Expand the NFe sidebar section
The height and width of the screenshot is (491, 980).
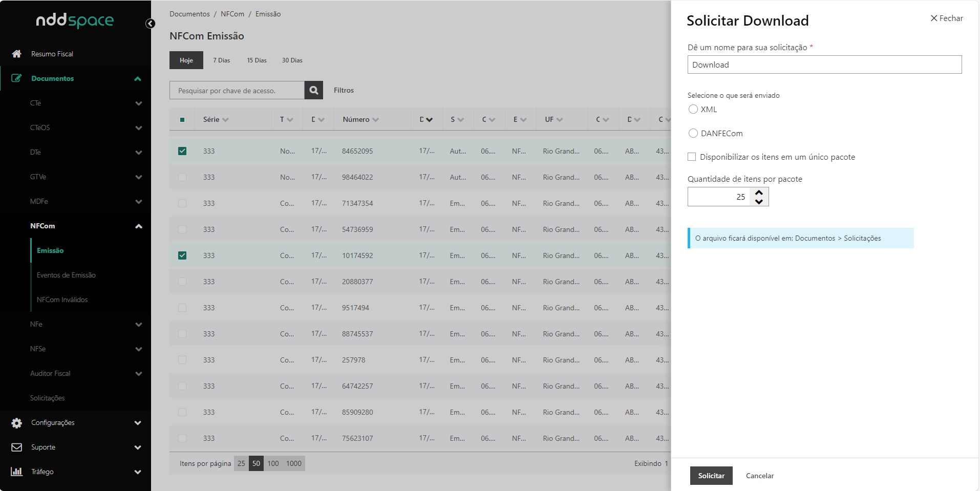[138, 325]
